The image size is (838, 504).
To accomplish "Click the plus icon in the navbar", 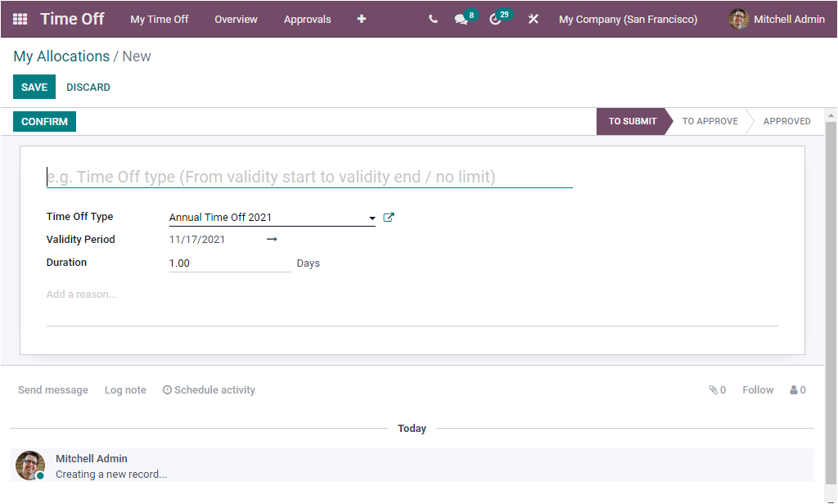I will point(361,19).
